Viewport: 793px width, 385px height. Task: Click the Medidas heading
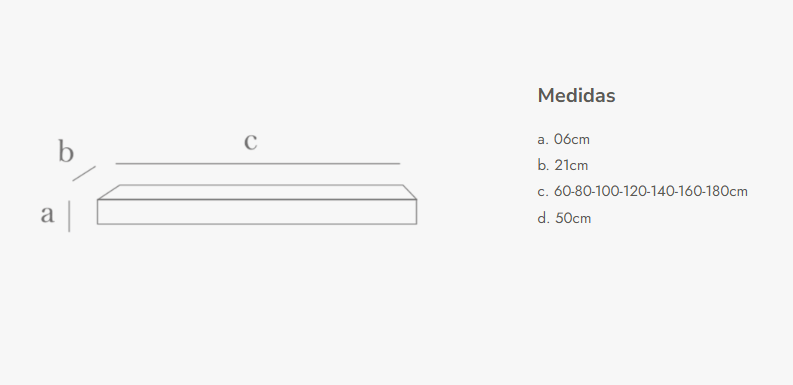[x=576, y=96]
